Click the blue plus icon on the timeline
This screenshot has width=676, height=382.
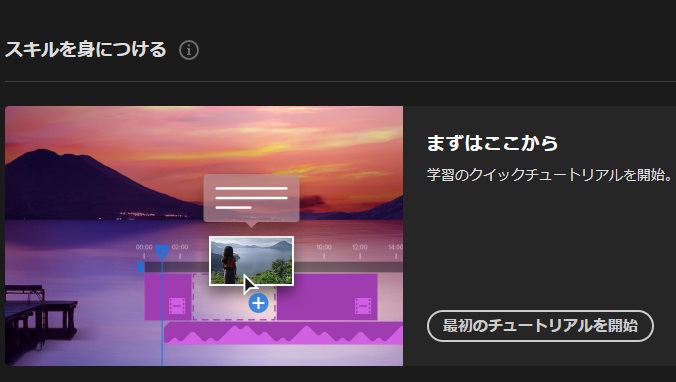(258, 303)
